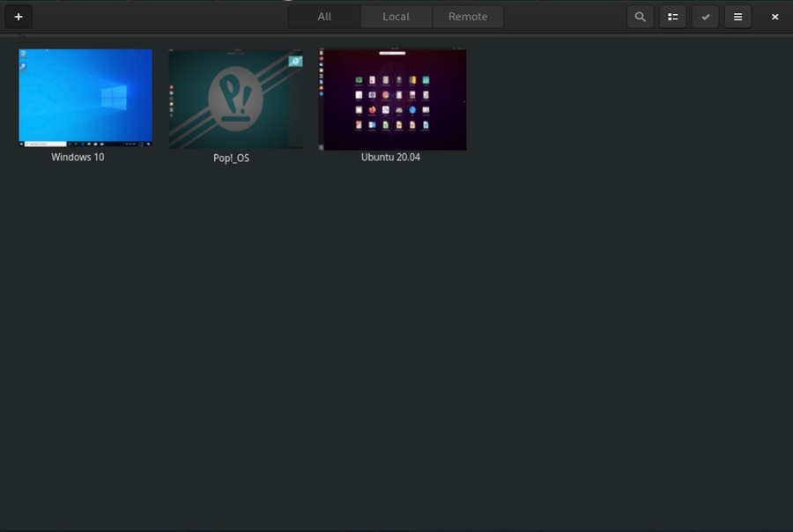This screenshot has width=793, height=532.
Task: Switch to the Remote tab
Action: [468, 17]
